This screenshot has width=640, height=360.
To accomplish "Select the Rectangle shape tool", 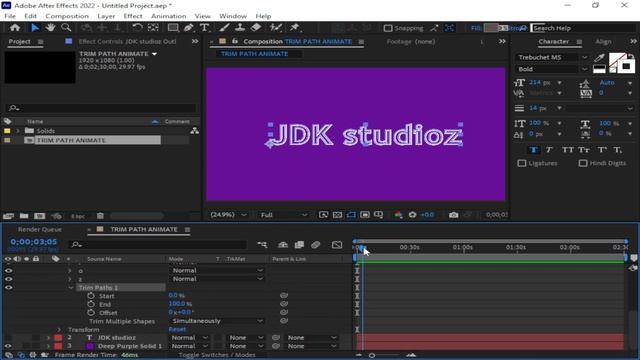I will pos(173,28).
